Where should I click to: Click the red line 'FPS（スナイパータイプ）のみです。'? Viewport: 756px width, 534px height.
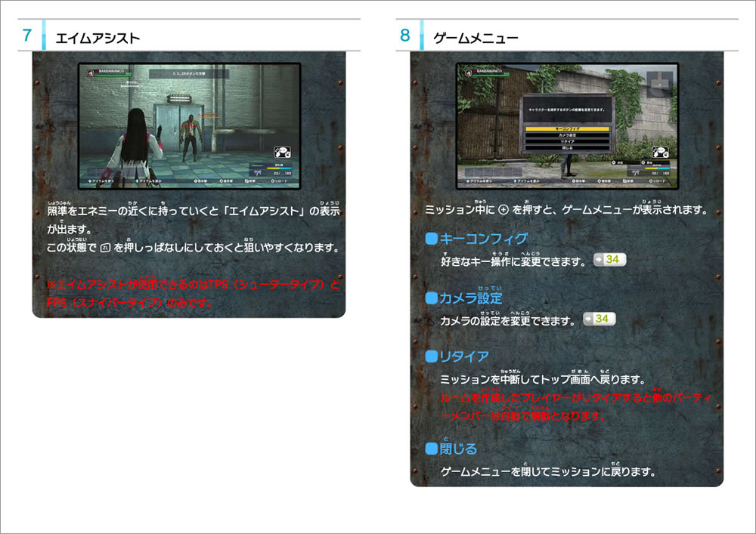pyautogui.click(x=129, y=302)
